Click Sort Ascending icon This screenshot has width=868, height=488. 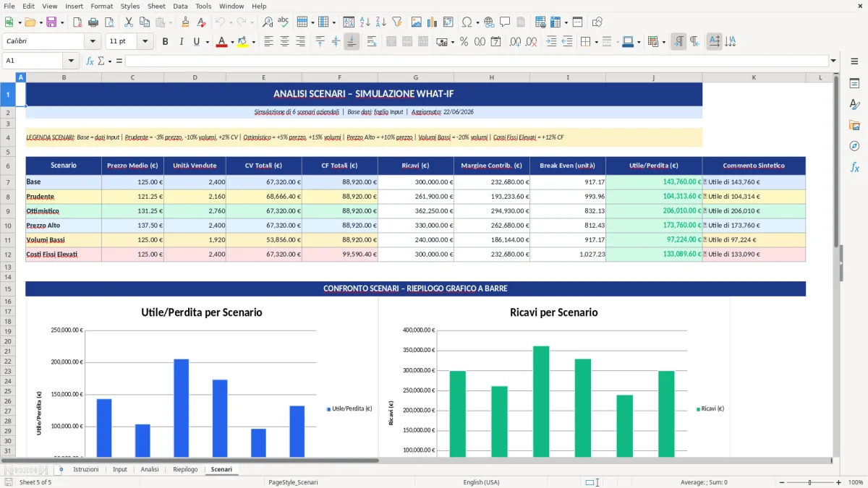[365, 22]
